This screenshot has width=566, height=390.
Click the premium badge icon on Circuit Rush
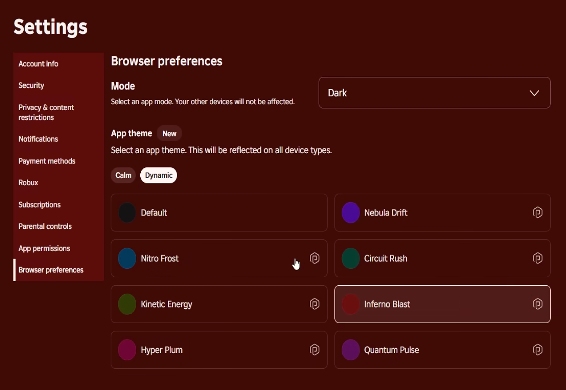(x=537, y=258)
